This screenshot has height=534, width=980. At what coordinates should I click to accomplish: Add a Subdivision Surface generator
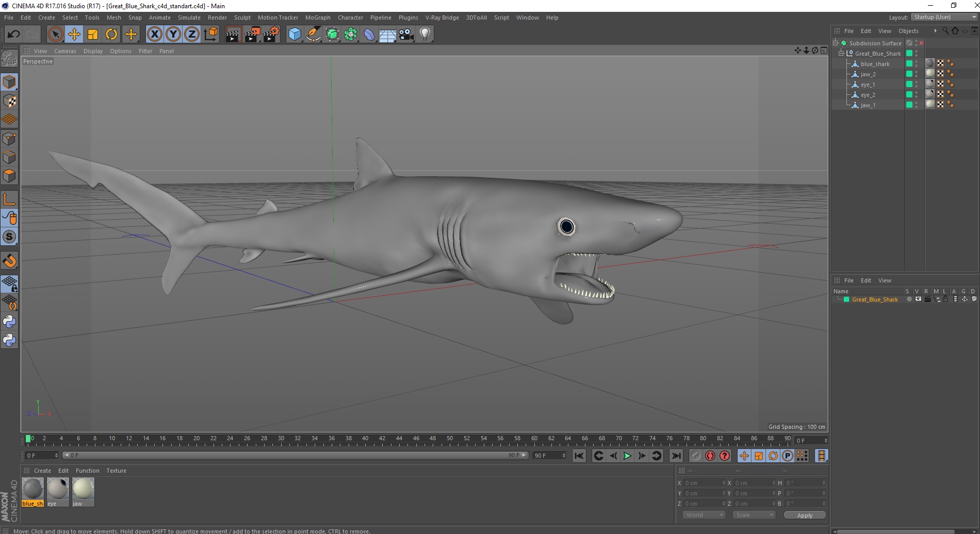[x=332, y=35]
